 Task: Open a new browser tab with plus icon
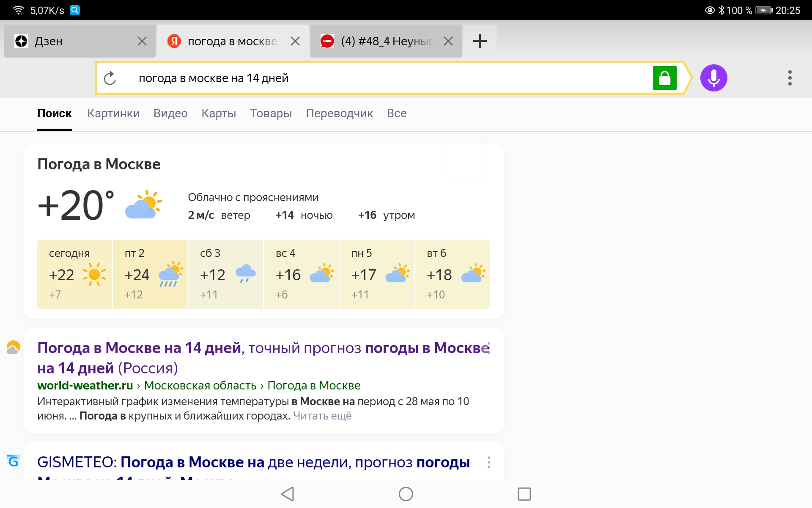[x=480, y=41]
